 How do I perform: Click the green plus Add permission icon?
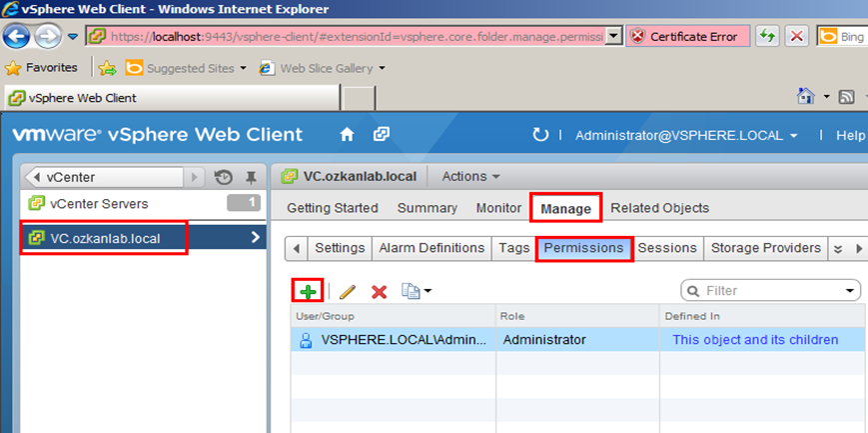pyautogui.click(x=308, y=291)
